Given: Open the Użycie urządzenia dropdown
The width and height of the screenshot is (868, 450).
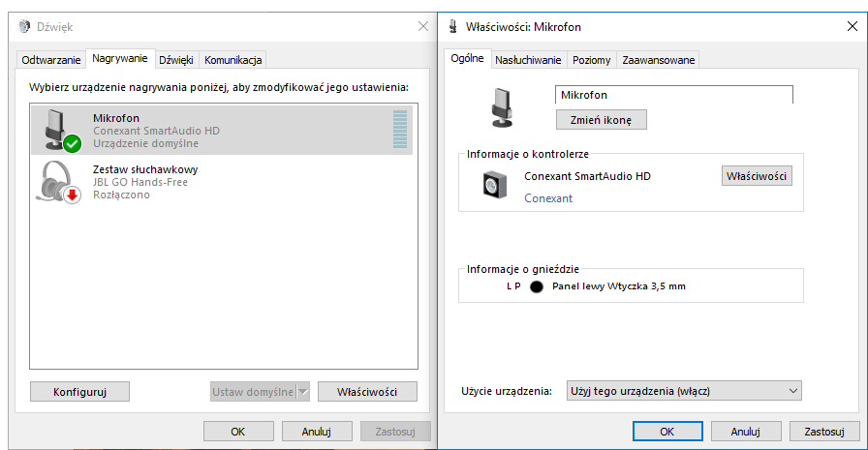Looking at the screenshot, I should coord(682,390).
